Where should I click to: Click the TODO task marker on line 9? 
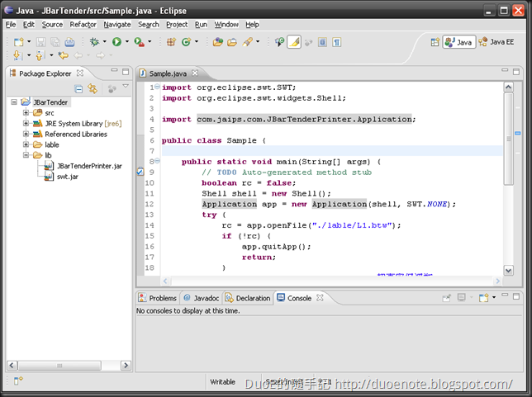(140, 172)
